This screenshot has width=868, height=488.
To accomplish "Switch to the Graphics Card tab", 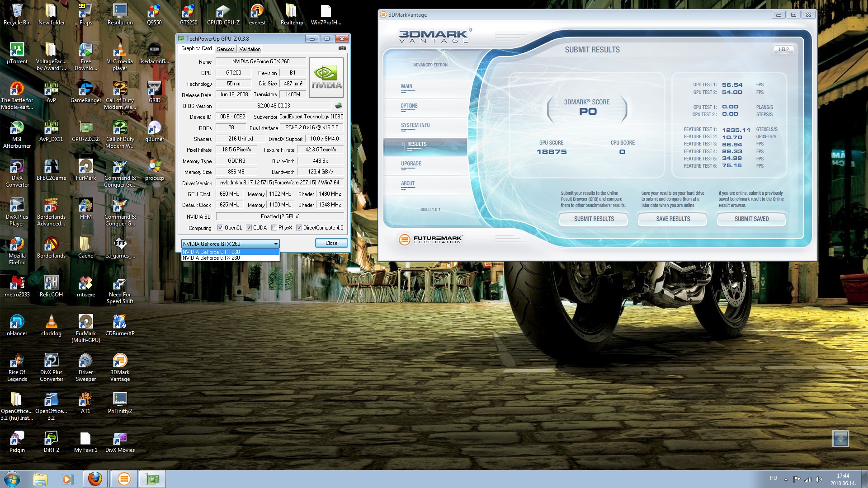I will (196, 48).
